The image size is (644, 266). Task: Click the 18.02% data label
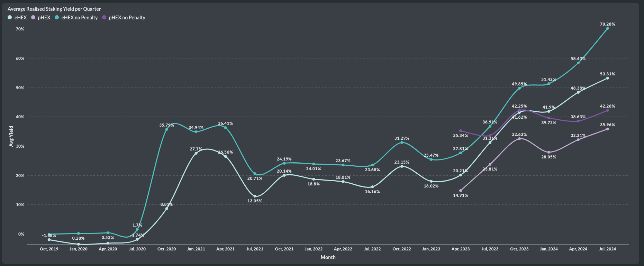coord(431,186)
